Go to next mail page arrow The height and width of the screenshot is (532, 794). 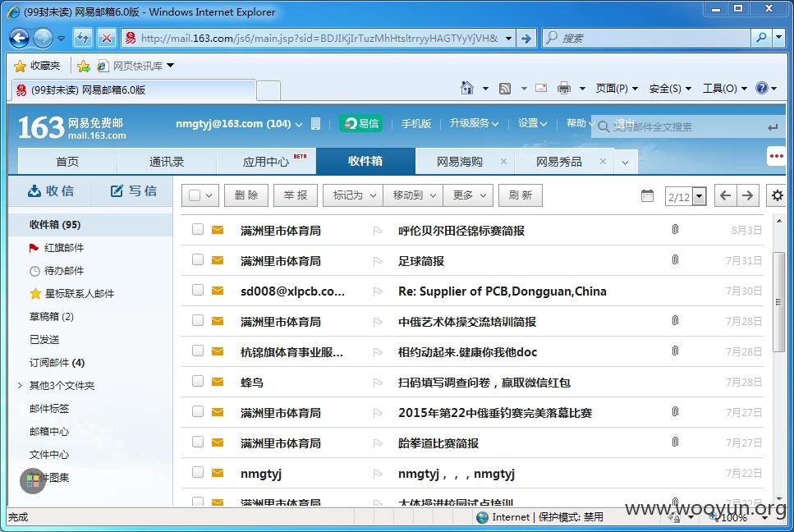point(747,195)
